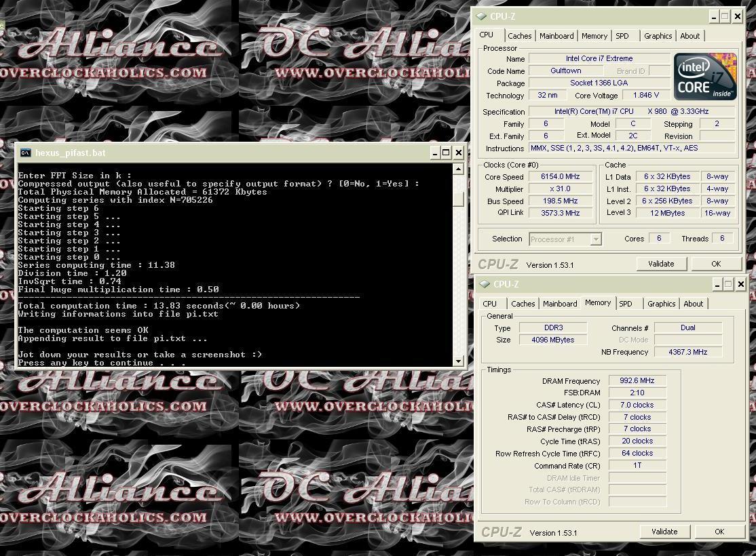Click the console scrollbar thumb
Image resolution: width=756 pixels, height=556 pixels.
[458, 199]
